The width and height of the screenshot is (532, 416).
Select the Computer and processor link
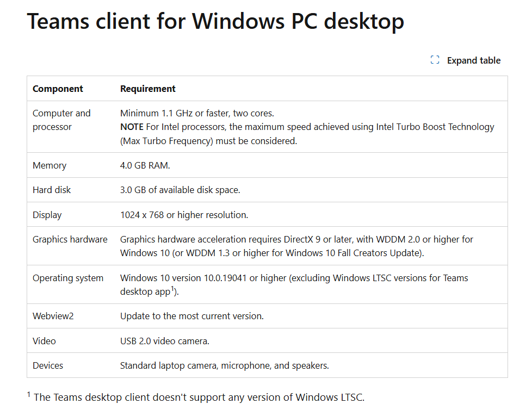coord(61,120)
